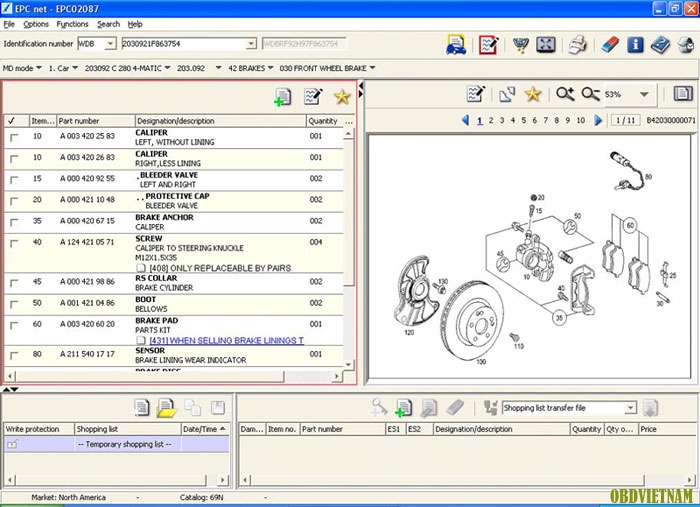Click the printer icon in top toolbar
Viewport: 700px width, 507px height.
pyautogui.click(x=577, y=44)
